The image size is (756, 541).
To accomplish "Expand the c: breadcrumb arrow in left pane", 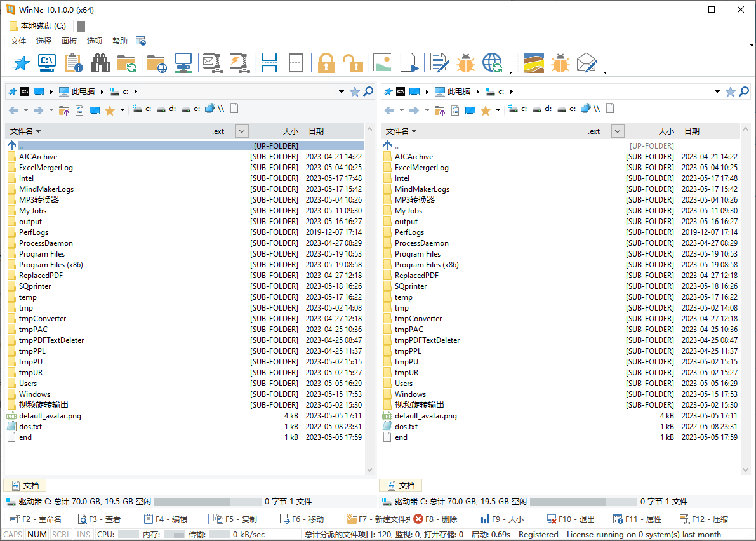I will (136, 91).
